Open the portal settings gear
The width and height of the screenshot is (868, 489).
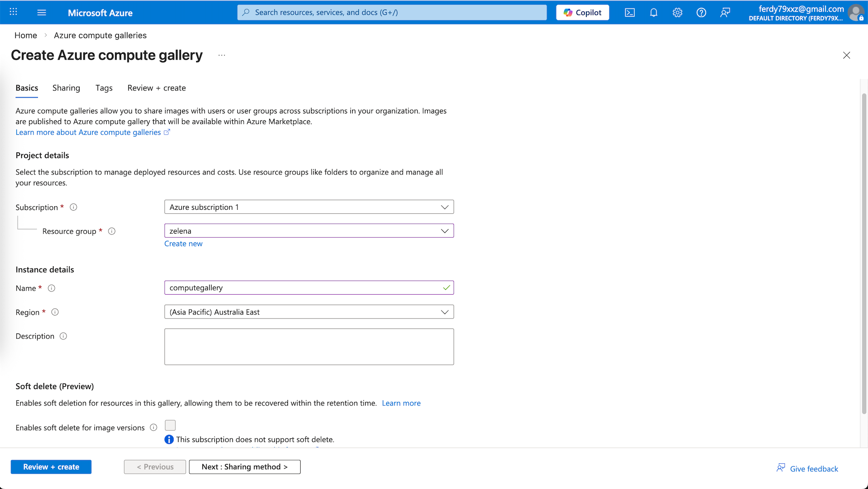pyautogui.click(x=677, y=13)
